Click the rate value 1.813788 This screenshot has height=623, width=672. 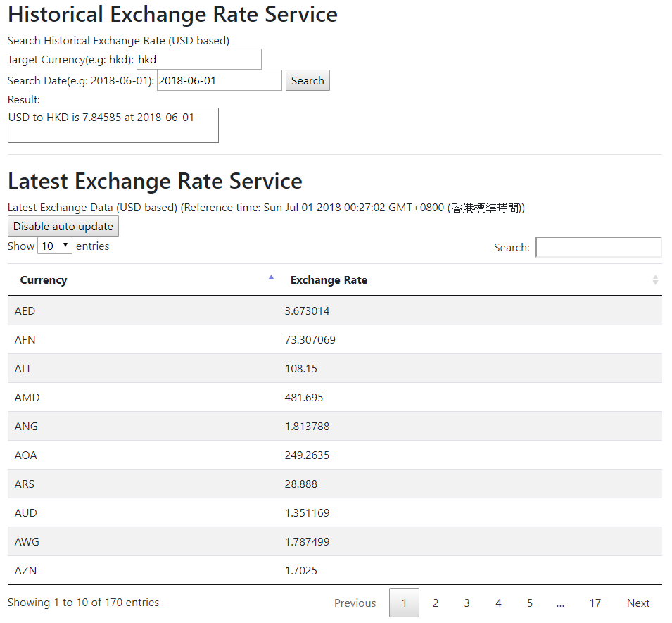pyautogui.click(x=307, y=426)
